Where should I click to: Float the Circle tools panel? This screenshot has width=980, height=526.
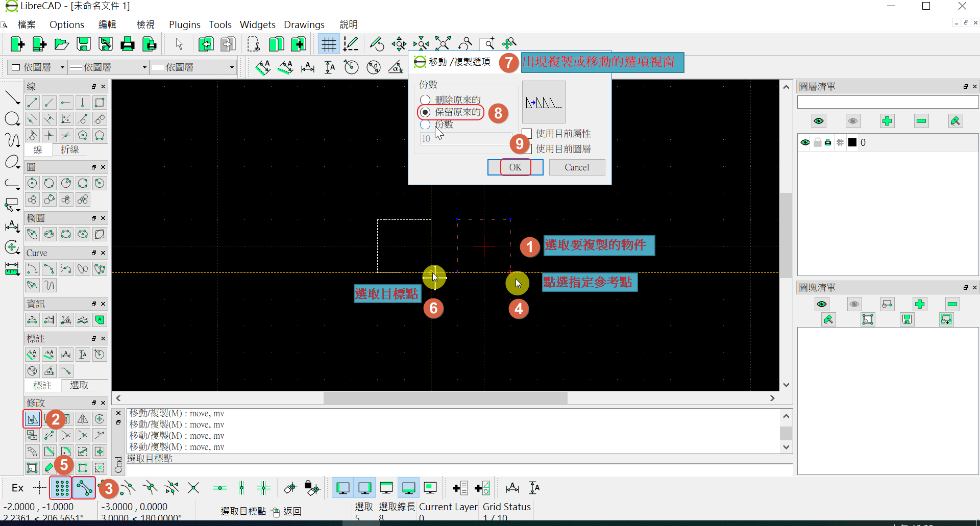pyautogui.click(x=94, y=167)
